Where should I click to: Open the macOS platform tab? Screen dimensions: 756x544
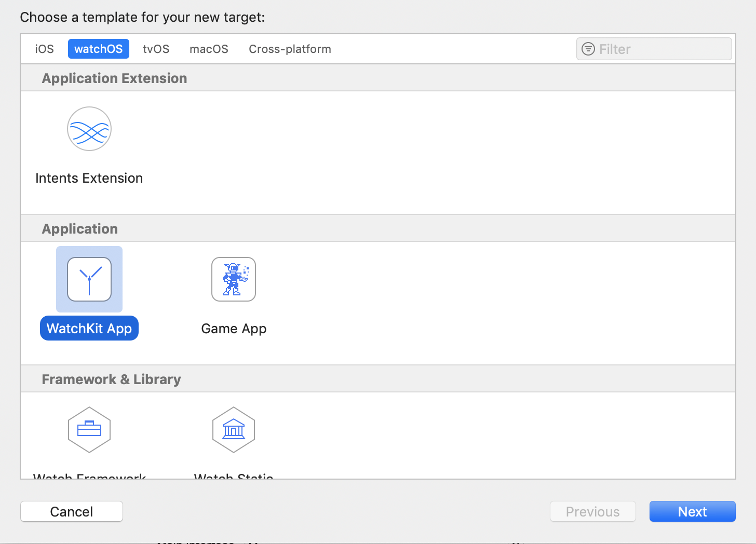(x=209, y=49)
